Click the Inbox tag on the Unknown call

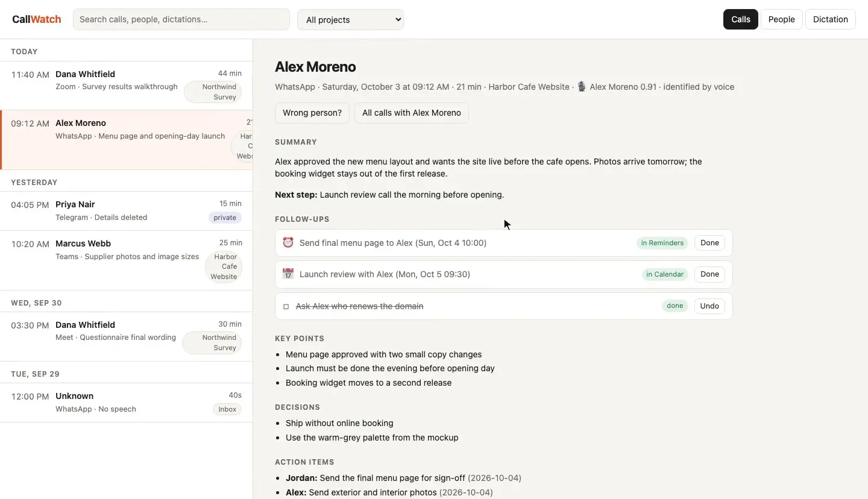(227, 409)
